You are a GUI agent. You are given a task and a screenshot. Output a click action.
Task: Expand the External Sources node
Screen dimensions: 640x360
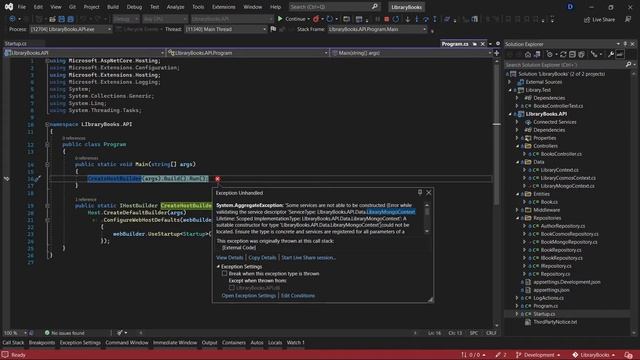pyautogui.click(x=509, y=82)
